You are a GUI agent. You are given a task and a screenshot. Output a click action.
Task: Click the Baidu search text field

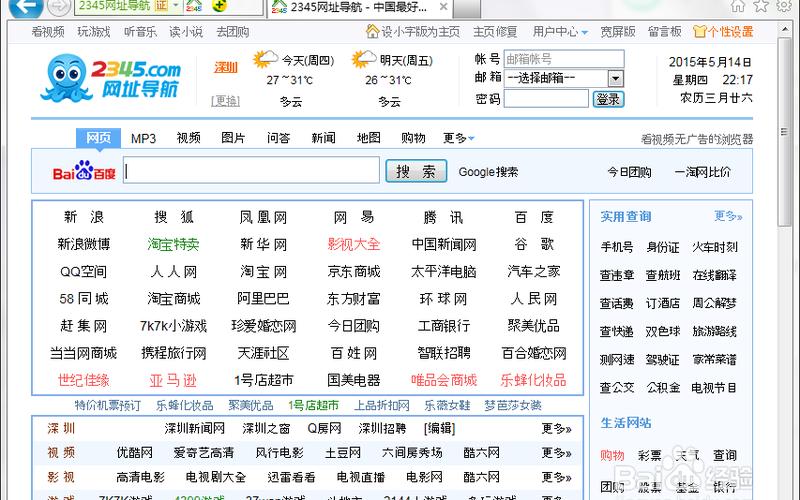(251, 170)
